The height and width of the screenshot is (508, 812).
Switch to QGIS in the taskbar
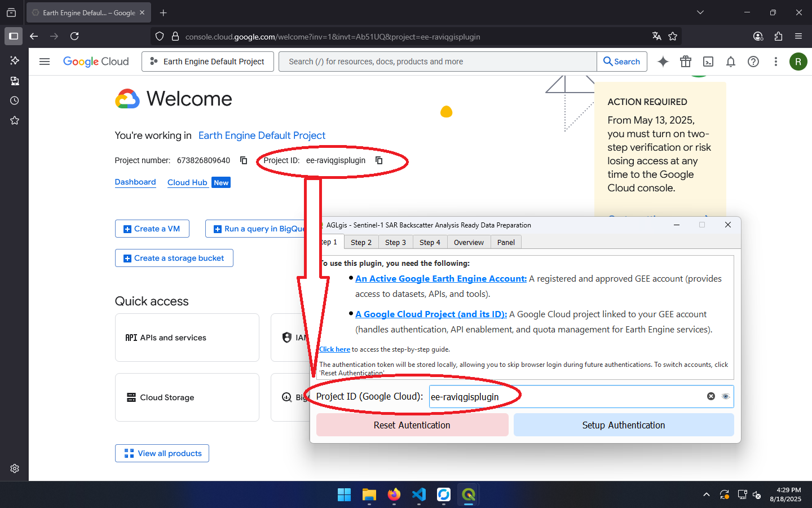pos(469,495)
